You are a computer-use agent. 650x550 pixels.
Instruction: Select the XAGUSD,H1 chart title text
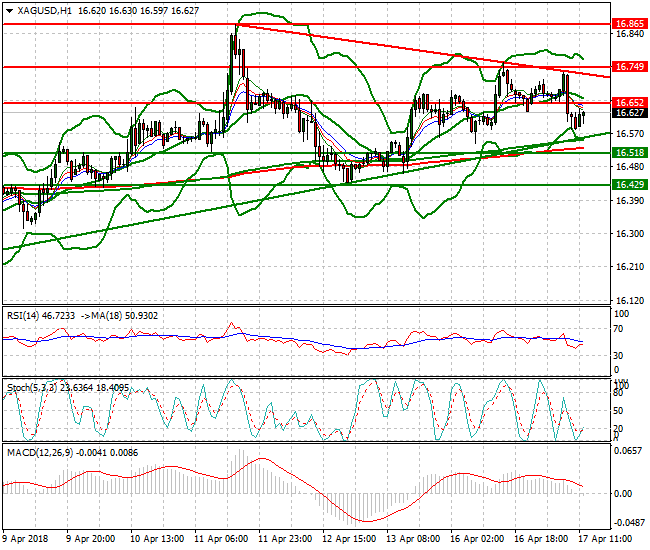(45, 11)
